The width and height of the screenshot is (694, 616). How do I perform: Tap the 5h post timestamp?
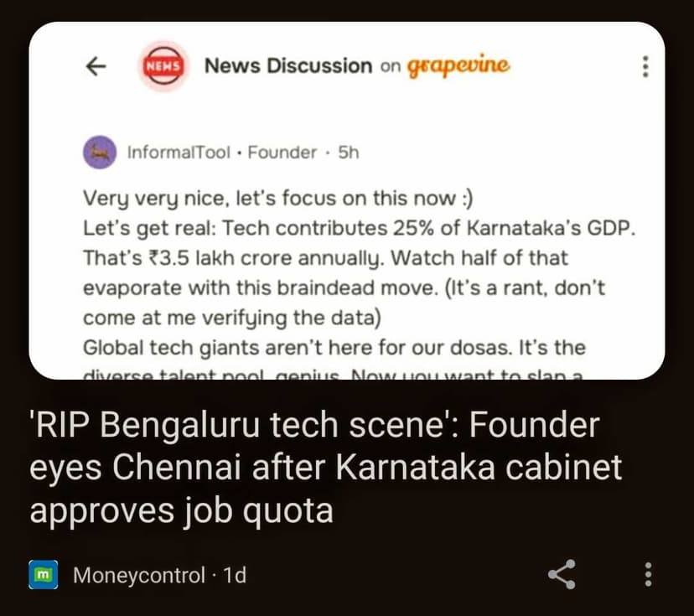click(349, 153)
